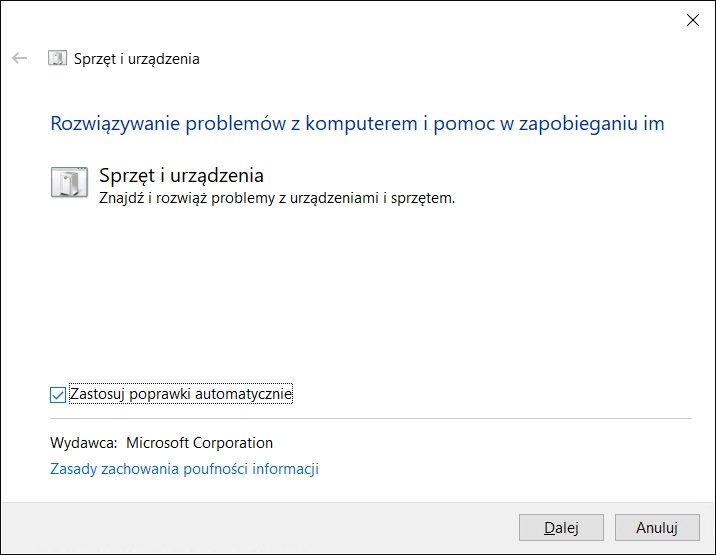This screenshot has width=716, height=555.
Task: Click the Sprzęt i urządzenia window title text
Action: (x=137, y=59)
